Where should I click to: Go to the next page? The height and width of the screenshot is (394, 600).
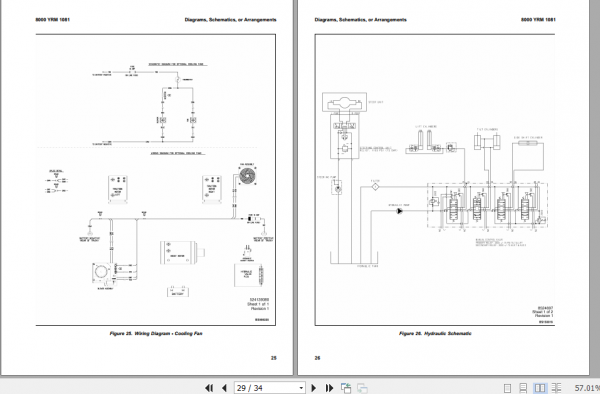point(313,388)
